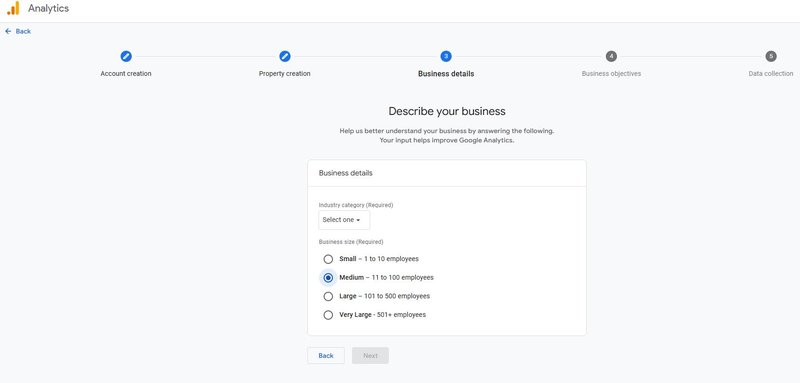Image resolution: width=800 pixels, height=383 pixels.
Task: Click the Data collection step label
Action: (771, 73)
